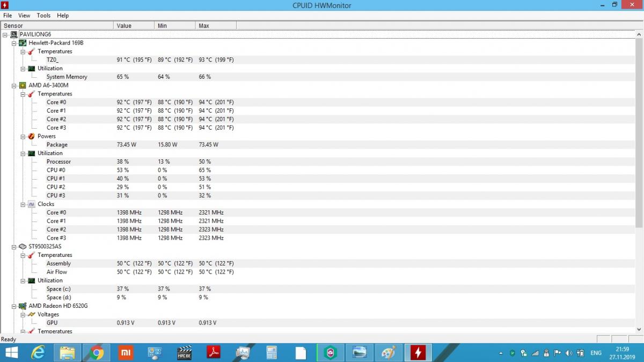
Task: Click the scrollbar down arrow
Action: [x=639, y=330]
